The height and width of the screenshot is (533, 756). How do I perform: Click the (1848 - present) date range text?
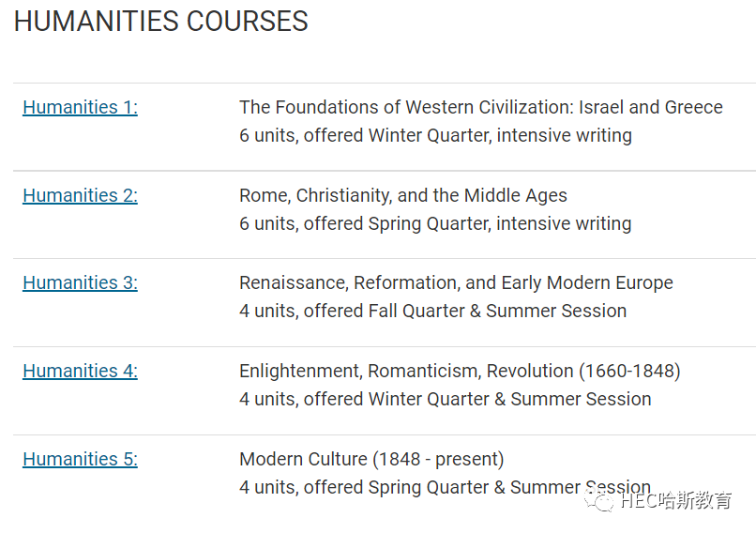point(438,459)
